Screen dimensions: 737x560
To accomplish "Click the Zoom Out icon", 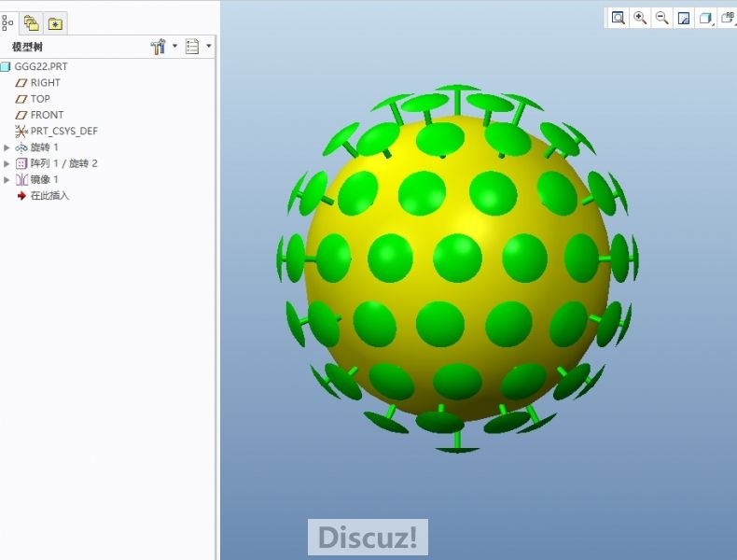I will 661,18.
